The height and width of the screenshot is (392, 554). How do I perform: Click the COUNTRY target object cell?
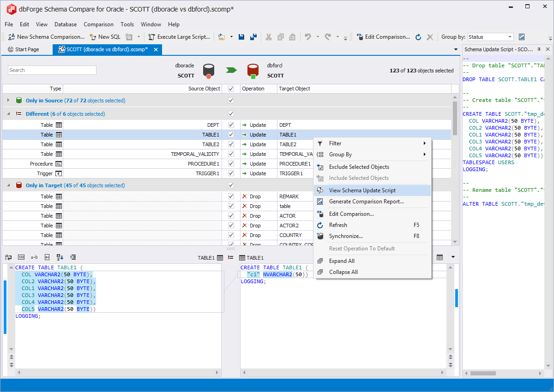[x=365, y=235]
